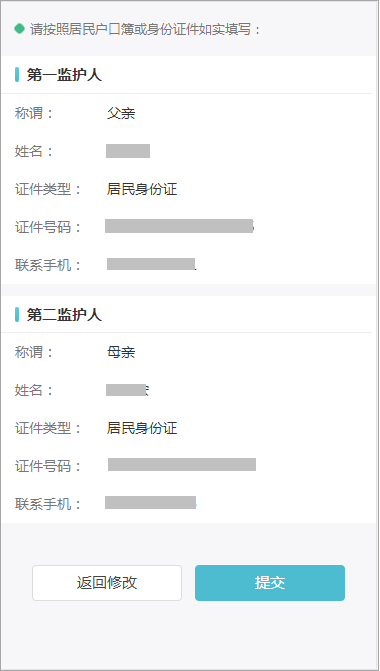Click the 返回修改 button
Viewport: 380px width, 671px height.
107,582
